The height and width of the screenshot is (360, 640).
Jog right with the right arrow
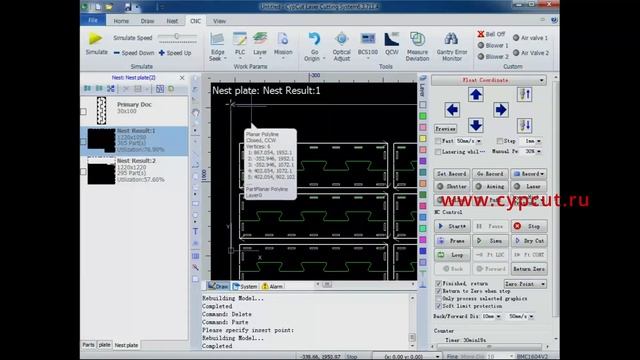click(x=501, y=110)
